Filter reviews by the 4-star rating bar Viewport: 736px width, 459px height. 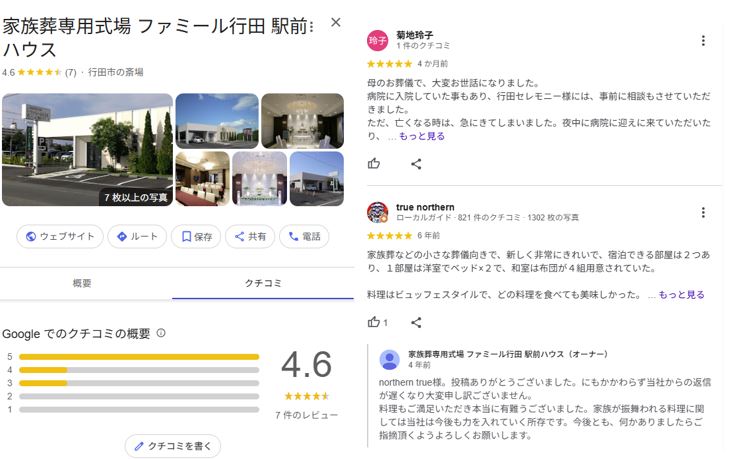pos(139,370)
